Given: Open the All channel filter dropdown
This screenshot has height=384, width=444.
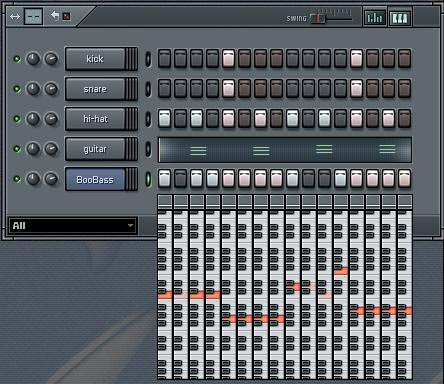Looking at the screenshot, I should click(x=73, y=226).
